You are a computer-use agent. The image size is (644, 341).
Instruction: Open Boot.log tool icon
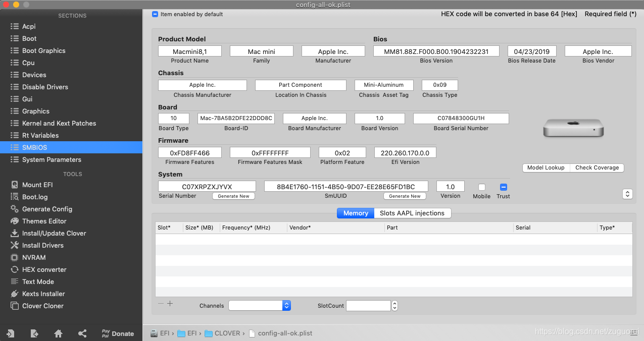click(x=15, y=197)
